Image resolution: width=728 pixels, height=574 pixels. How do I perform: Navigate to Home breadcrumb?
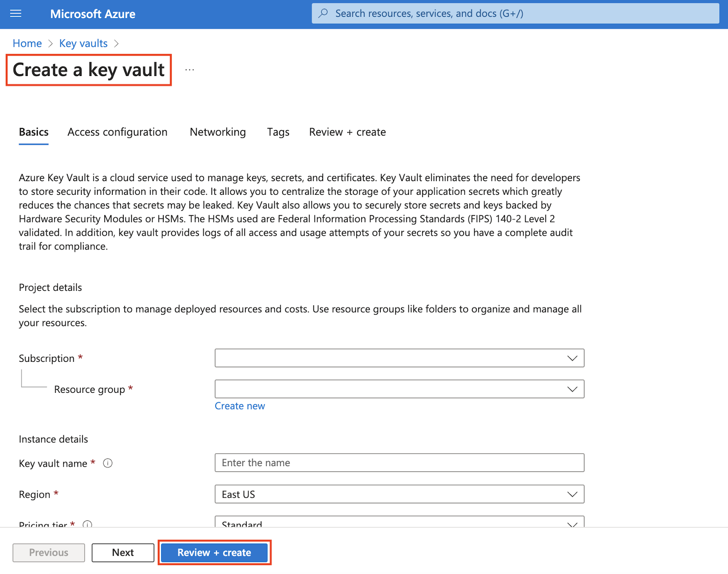pos(27,43)
